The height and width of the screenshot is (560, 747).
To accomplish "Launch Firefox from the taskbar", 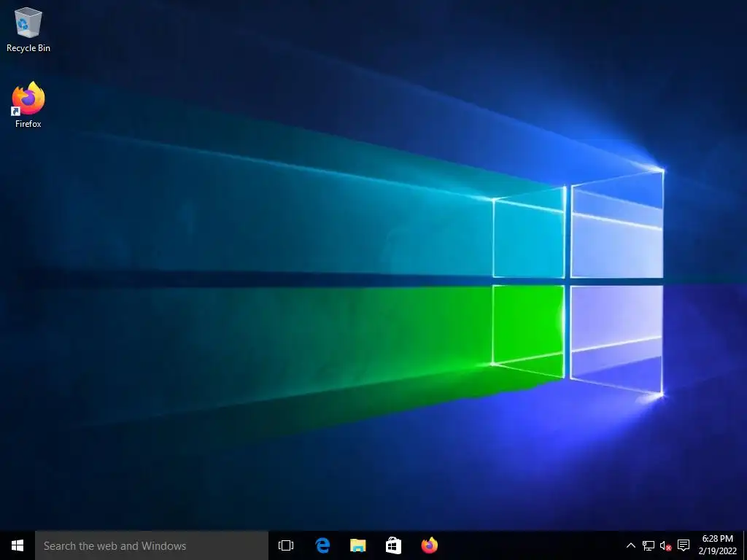I will [429, 545].
